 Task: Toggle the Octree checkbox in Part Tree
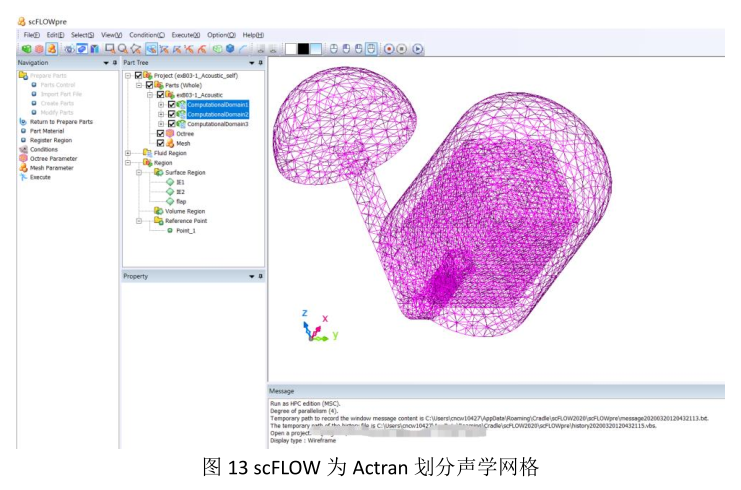pyautogui.click(x=160, y=134)
